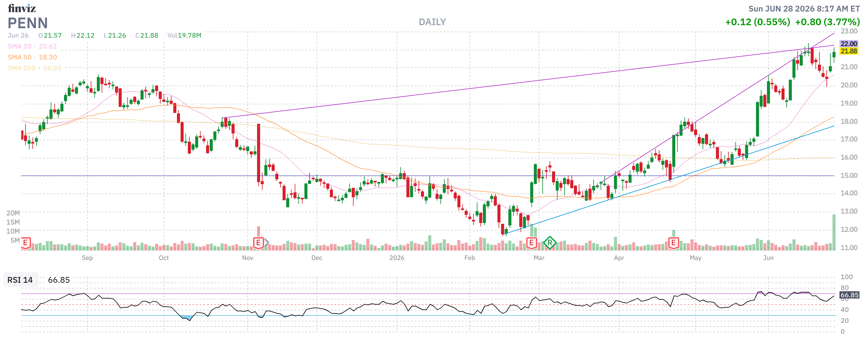Screen dimensions: 868x341
Task: Click the SMA 200 value 16.03
Action: tap(52, 68)
